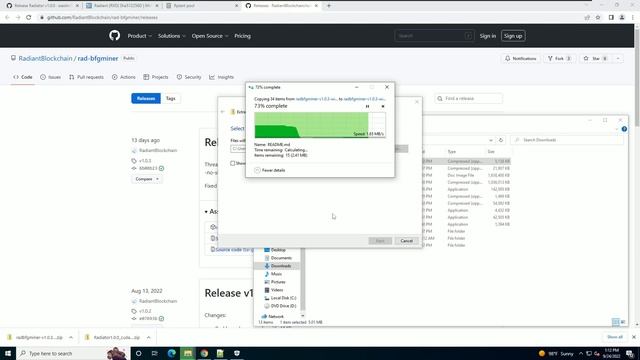Image resolution: width=640 pixels, height=360 pixels.
Task: Click Show all downloads
Action: click(615, 337)
